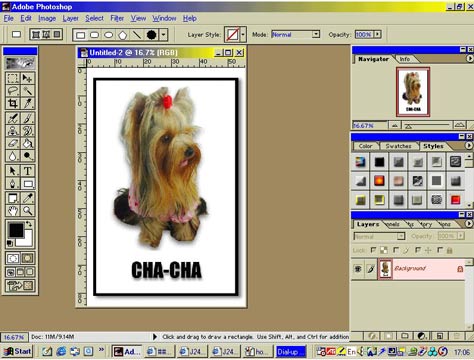This screenshot has height=360, width=474.
Task: Open the Mode Normal dropdown
Action: [x=316, y=34]
